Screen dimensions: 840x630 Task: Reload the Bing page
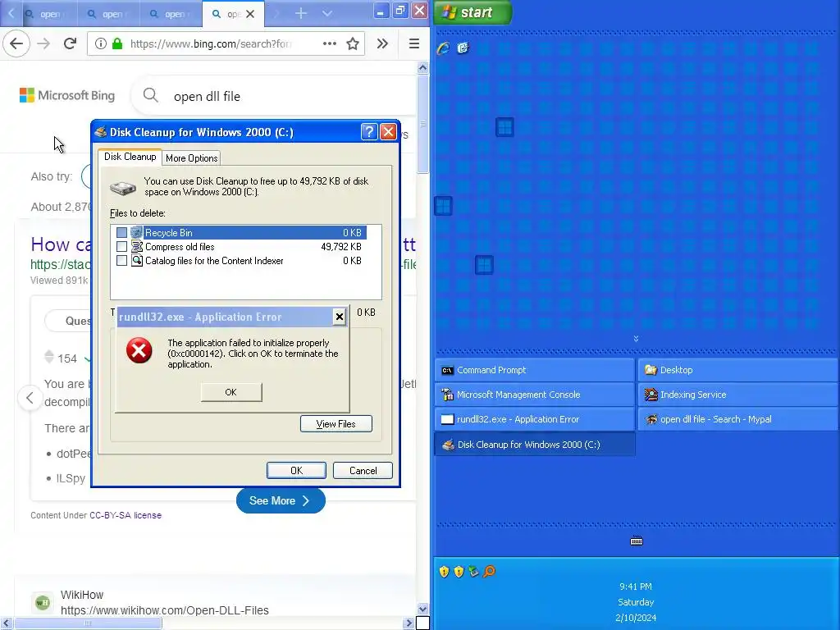(x=70, y=43)
